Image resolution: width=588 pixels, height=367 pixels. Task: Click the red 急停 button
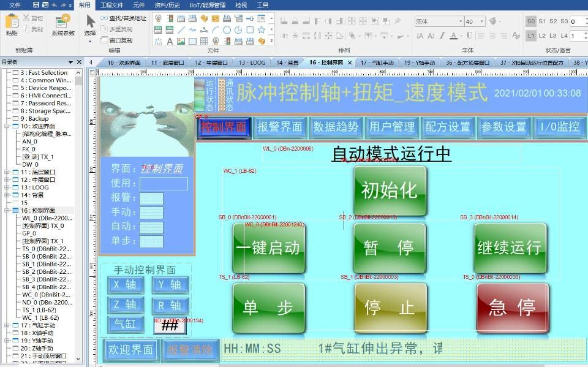click(513, 308)
